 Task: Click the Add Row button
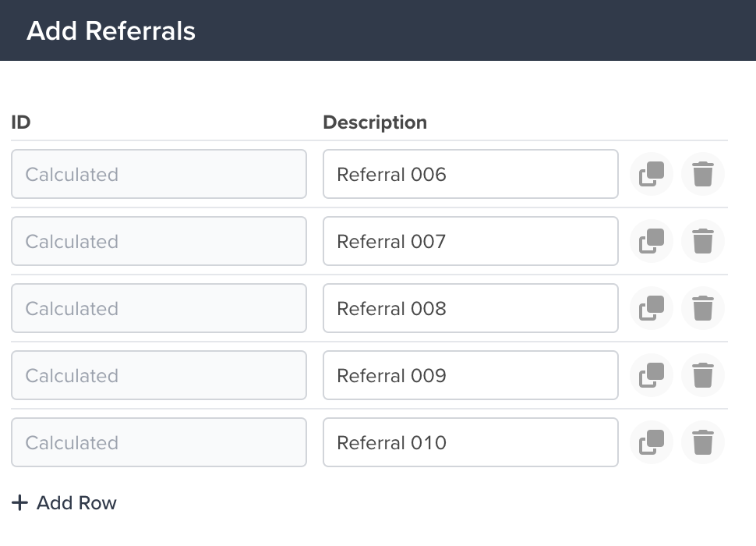click(x=64, y=502)
